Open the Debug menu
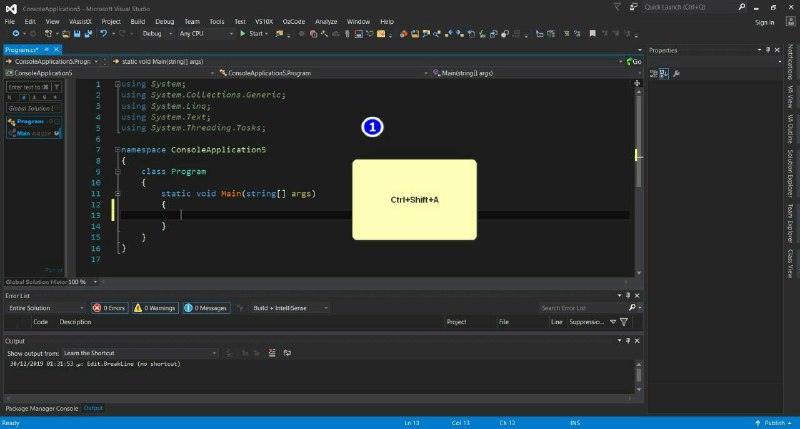This screenshot has height=429, width=800. 164,21
